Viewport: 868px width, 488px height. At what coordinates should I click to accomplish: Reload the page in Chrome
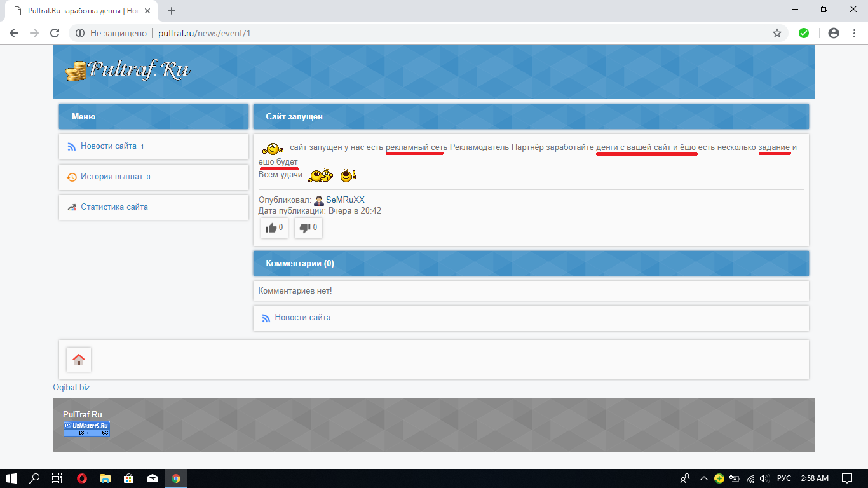tap(55, 33)
